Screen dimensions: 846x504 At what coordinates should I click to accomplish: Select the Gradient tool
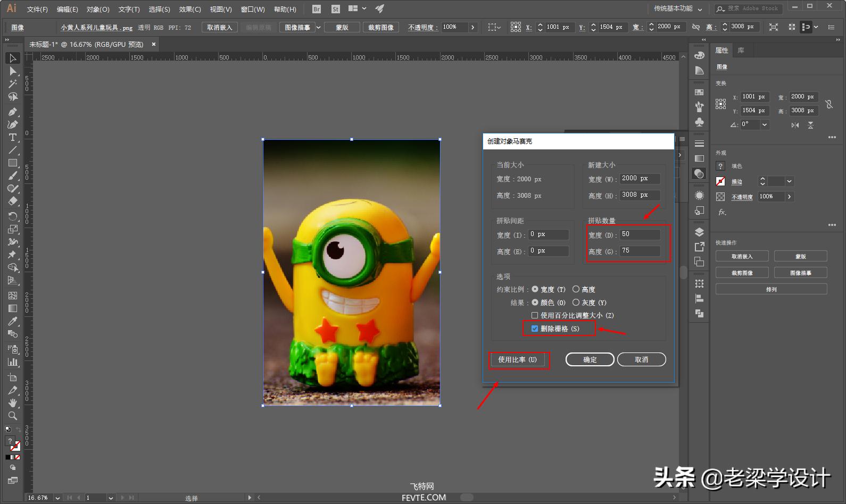(13, 308)
